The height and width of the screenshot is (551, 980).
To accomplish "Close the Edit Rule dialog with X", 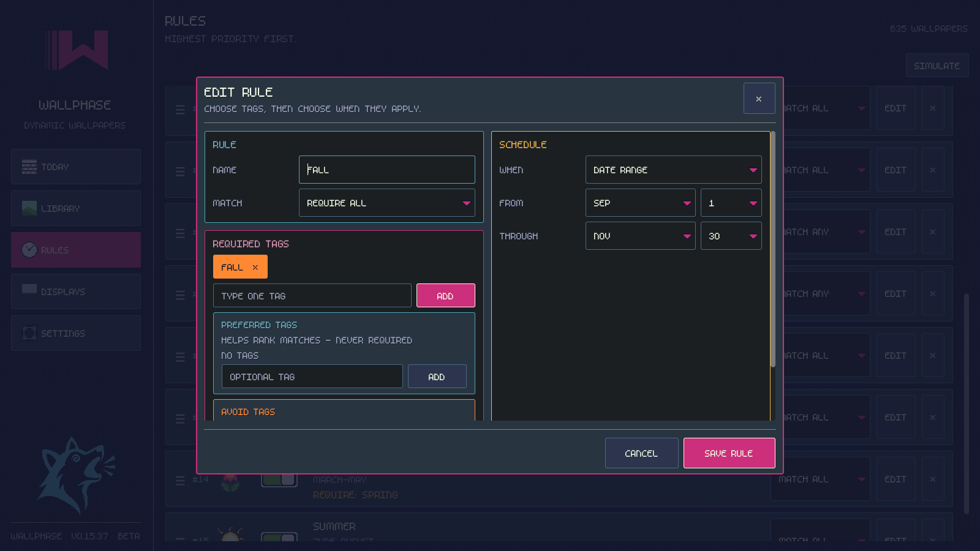I will coord(759,99).
